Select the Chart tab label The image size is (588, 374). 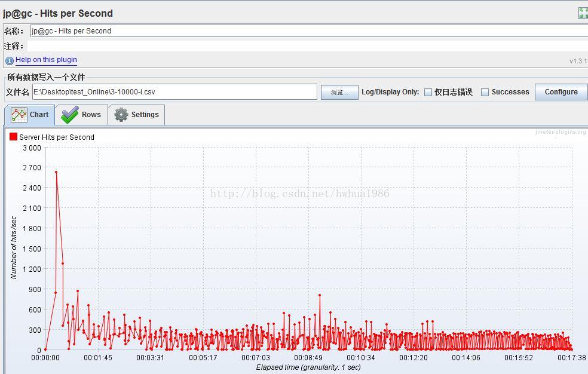[39, 115]
